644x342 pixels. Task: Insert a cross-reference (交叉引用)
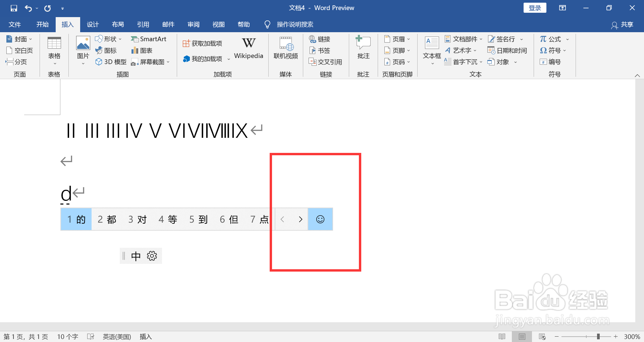coord(325,62)
